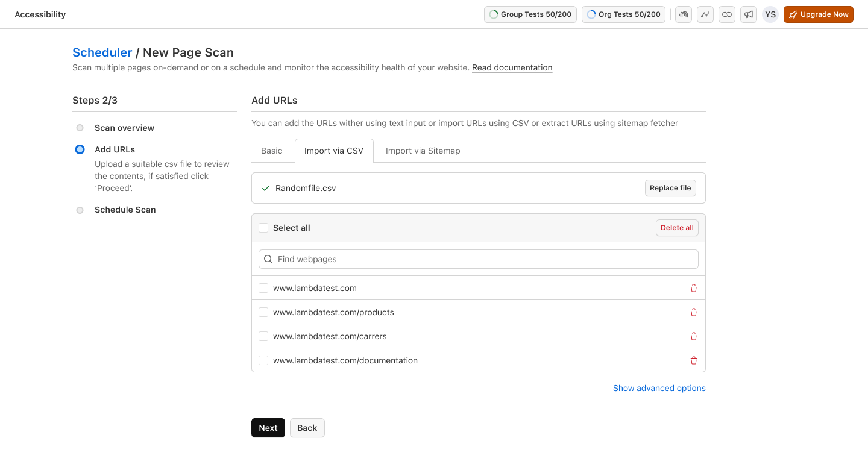This screenshot has height=470, width=868.
Task: Open the analytics graph icon
Action: pos(705,14)
